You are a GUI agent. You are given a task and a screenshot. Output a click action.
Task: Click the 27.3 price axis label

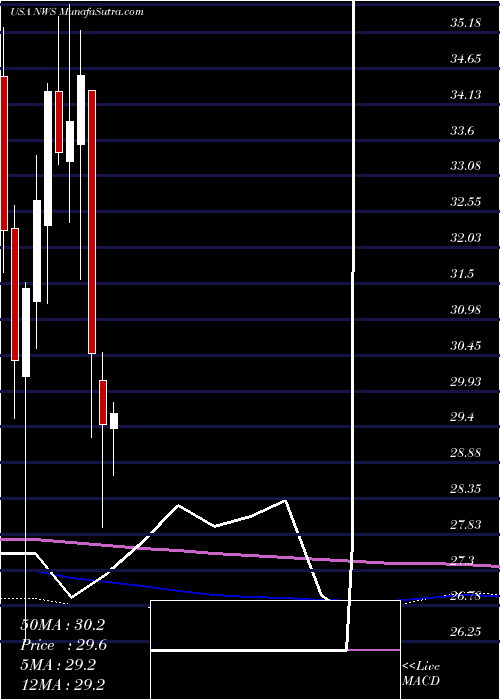462,560
